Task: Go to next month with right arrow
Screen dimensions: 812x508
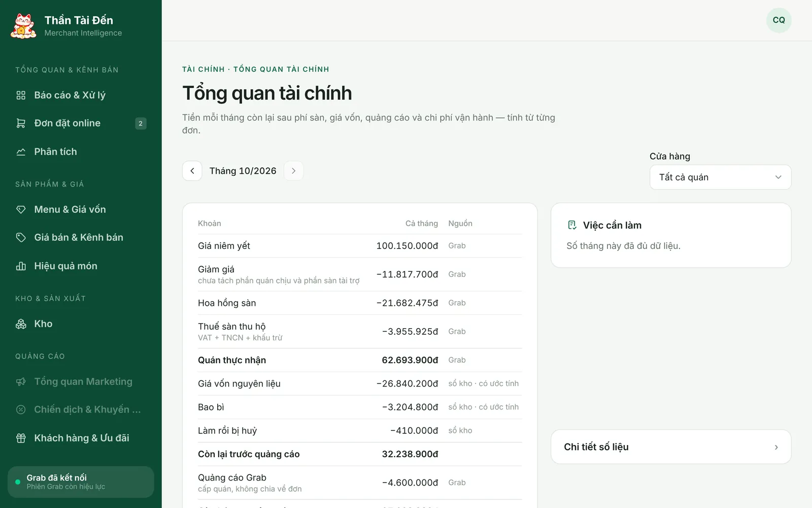Action: [293, 171]
